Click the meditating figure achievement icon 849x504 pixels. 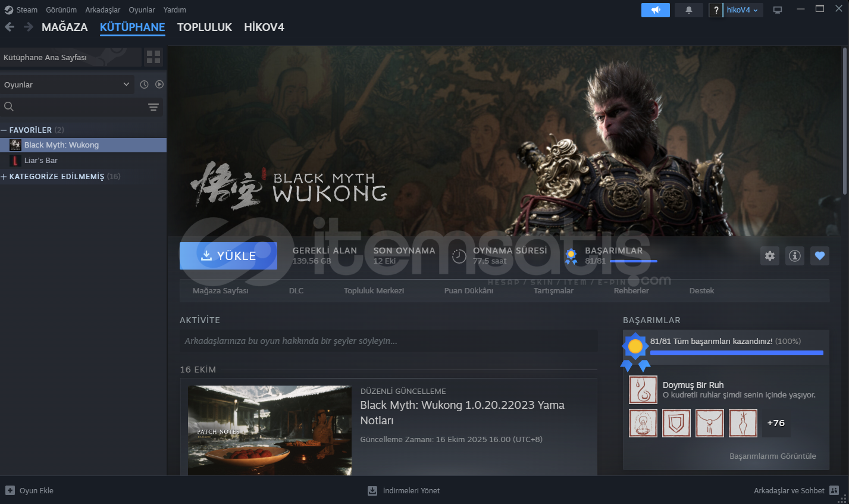[x=643, y=423]
